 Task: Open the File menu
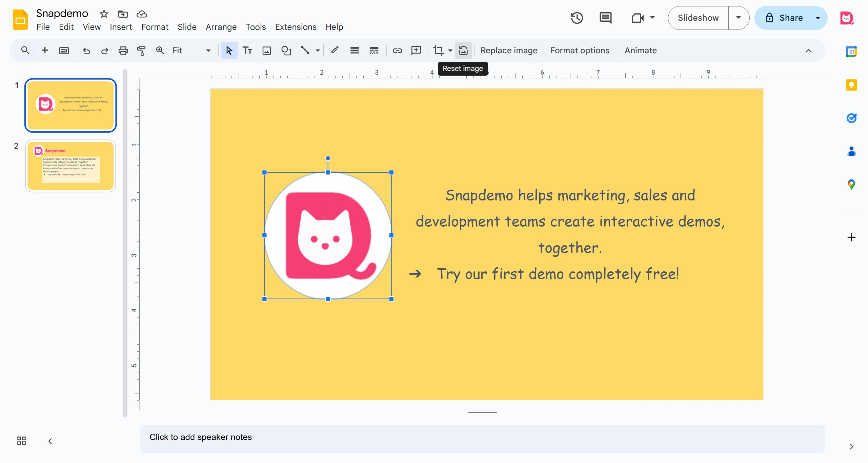(x=43, y=27)
